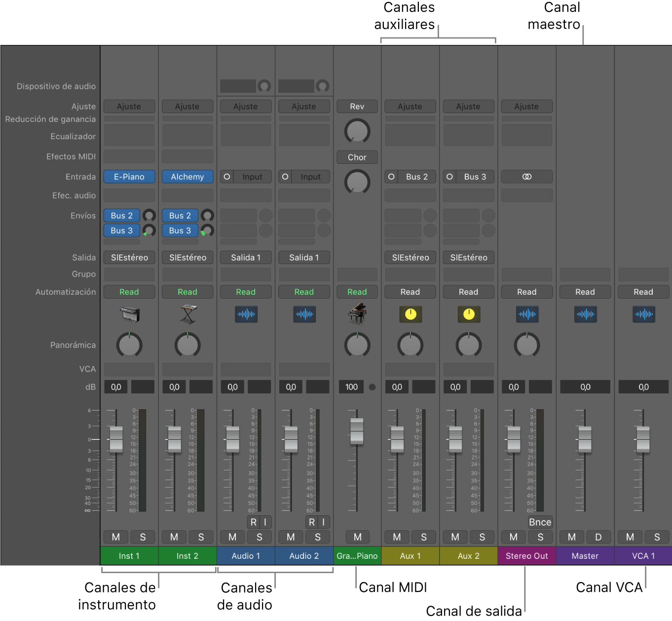This screenshot has width=672, height=621.
Task: Click Bus 2 send level knob on Inst 2
Action: tap(207, 216)
